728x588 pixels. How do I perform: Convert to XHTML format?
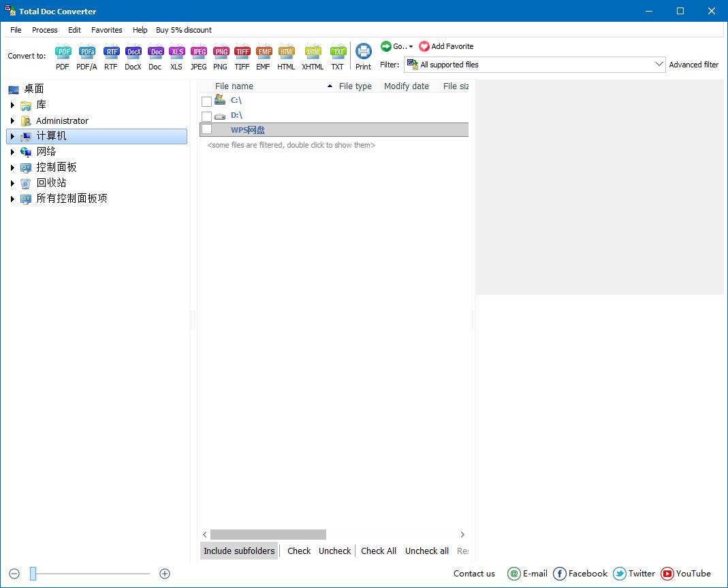click(313, 56)
